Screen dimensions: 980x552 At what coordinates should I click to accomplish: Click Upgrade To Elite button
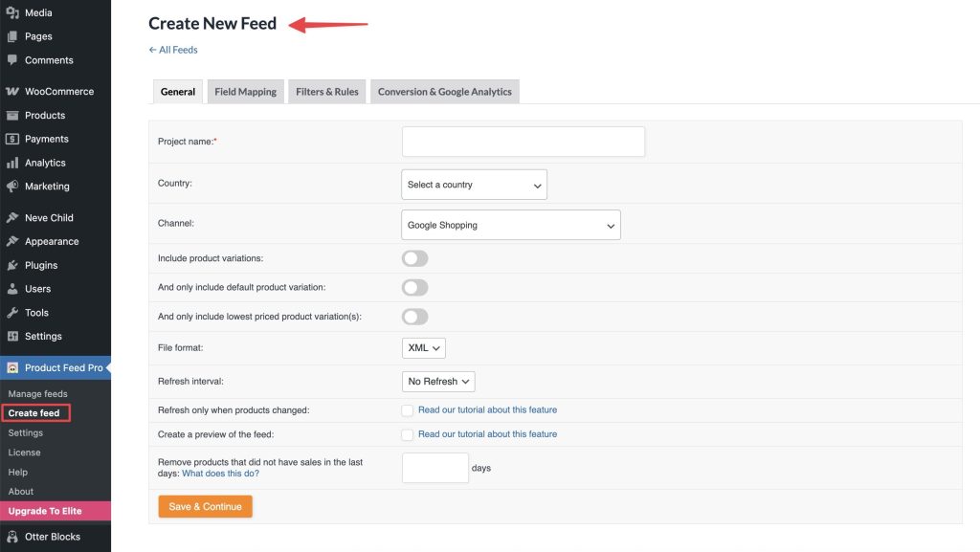pyautogui.click(x=56, y=511)
